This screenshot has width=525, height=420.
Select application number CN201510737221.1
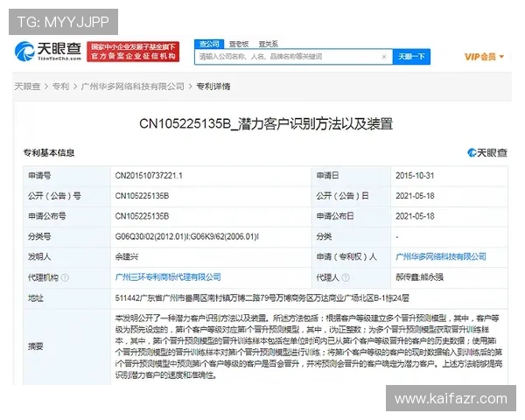coord(149,176)
